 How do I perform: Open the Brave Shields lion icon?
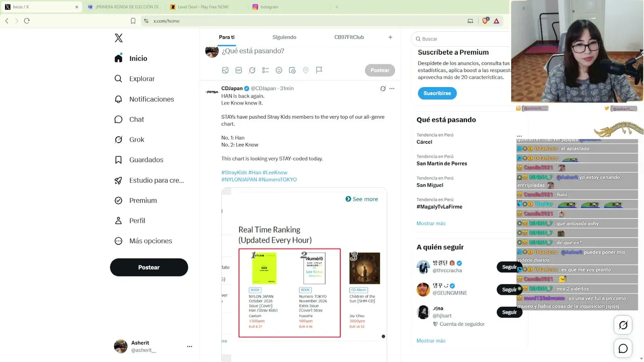485,21
